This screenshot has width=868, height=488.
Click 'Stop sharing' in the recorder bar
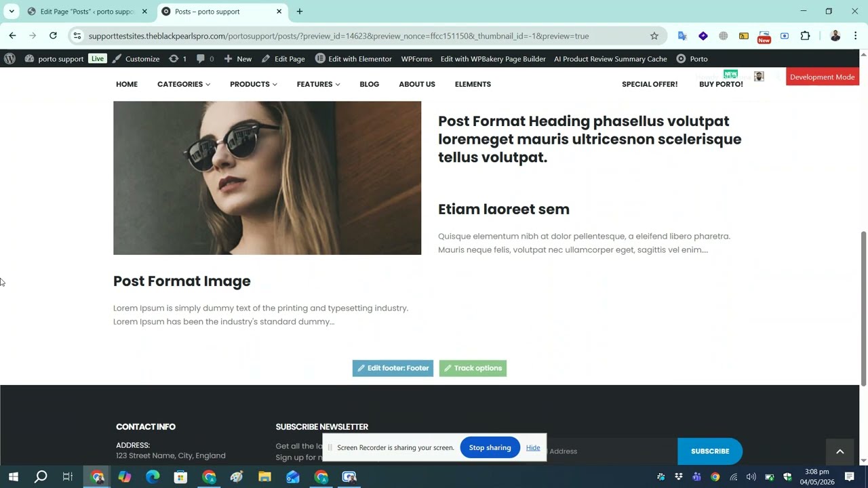click(x=490, y=447)
